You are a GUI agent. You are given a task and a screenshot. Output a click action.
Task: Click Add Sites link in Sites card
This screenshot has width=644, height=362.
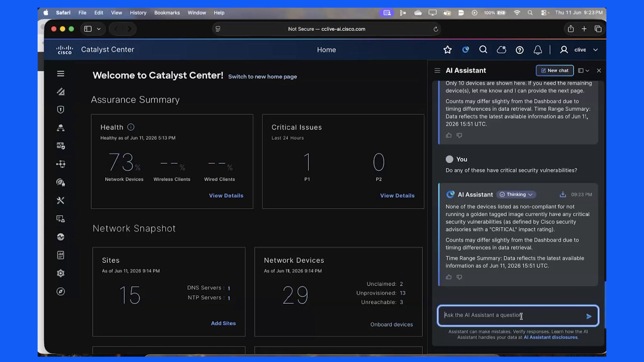[223, 323]
